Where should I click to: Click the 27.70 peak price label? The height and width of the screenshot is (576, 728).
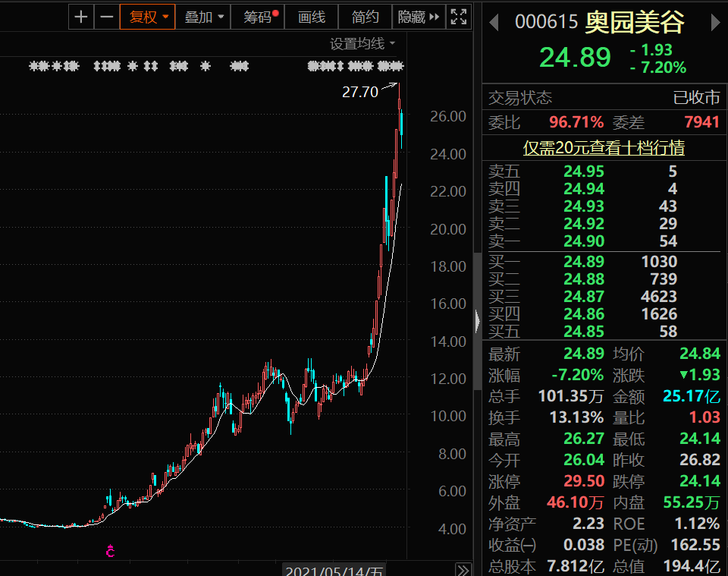click(x=359, y=93)
